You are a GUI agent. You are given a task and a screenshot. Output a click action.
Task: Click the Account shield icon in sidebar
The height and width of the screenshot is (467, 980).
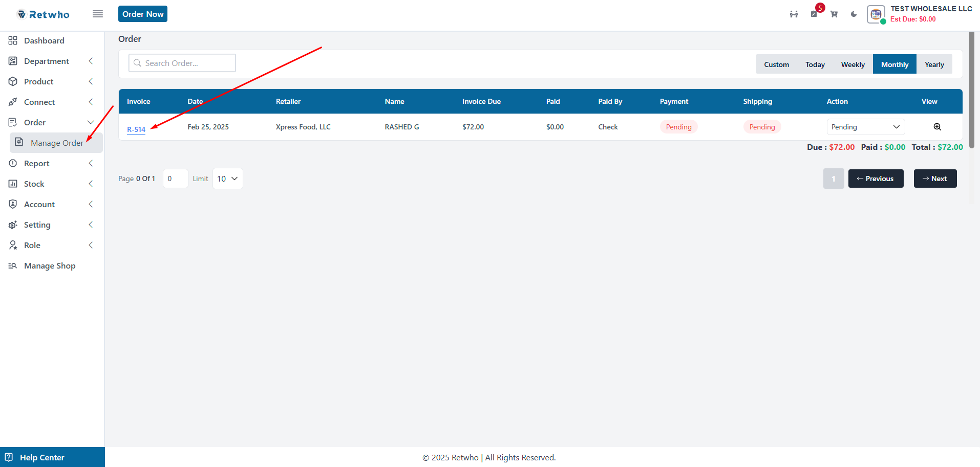click(x=13, y=204)
